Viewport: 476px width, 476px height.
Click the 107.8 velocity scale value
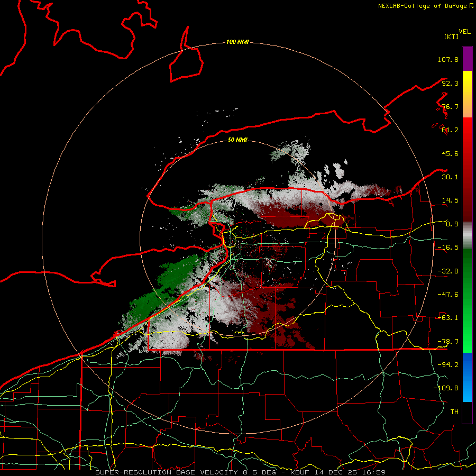pyautogui.click(x=448, y=59)
